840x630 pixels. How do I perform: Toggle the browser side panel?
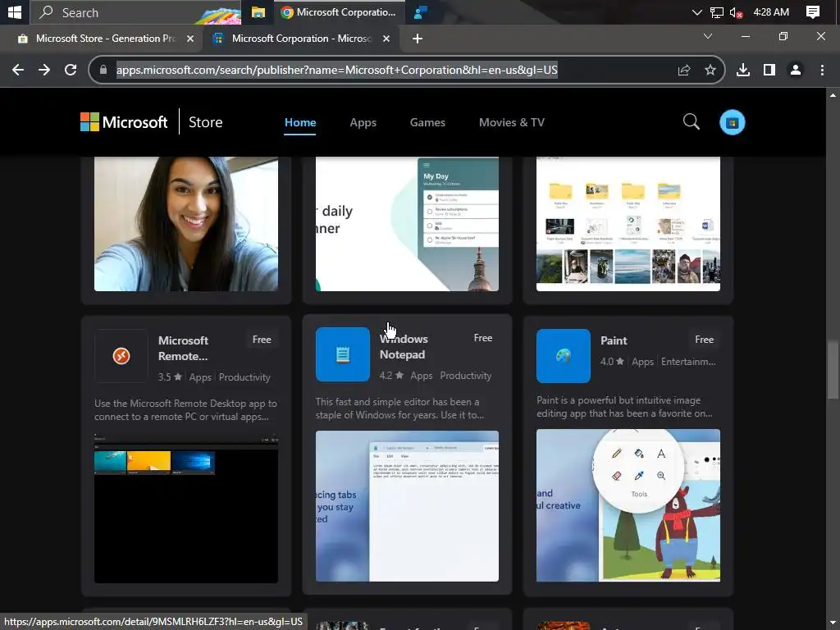click(769, 70)
